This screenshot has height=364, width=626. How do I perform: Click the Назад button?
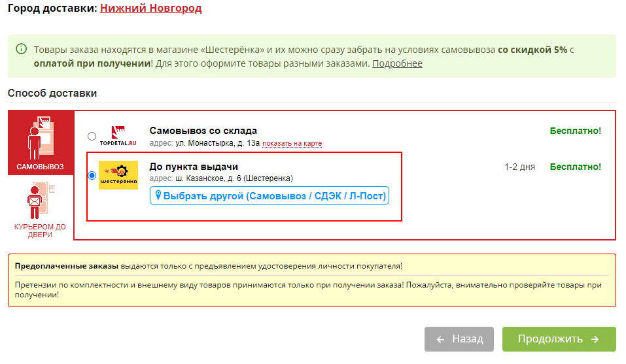point(459,339)
